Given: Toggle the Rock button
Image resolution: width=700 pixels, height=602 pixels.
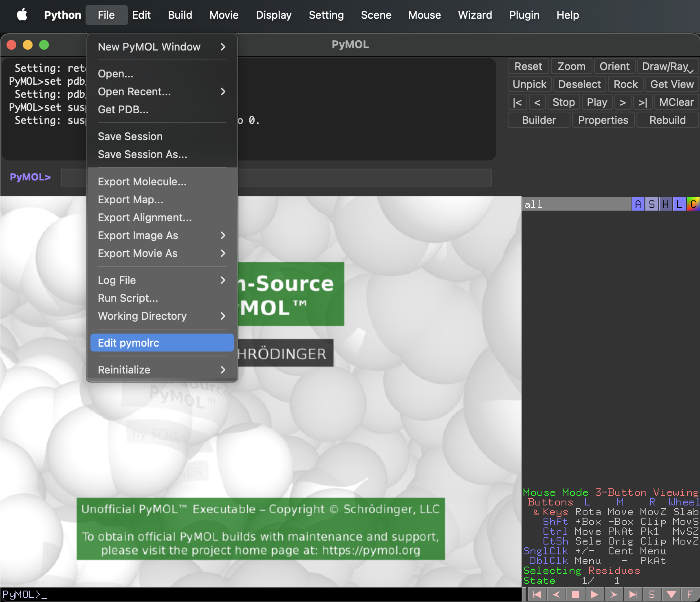Looking at the screenshot, I should [626, 84].
